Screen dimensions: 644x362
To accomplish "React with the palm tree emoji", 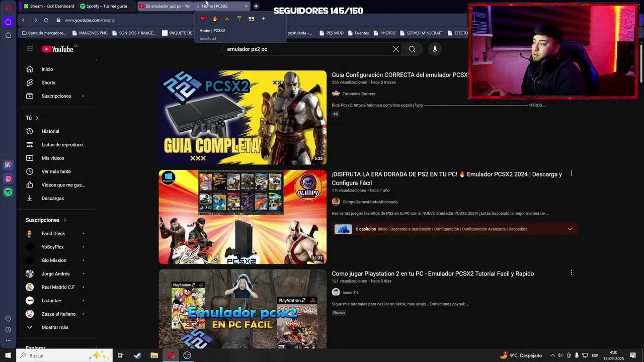I will coord(239,19).
